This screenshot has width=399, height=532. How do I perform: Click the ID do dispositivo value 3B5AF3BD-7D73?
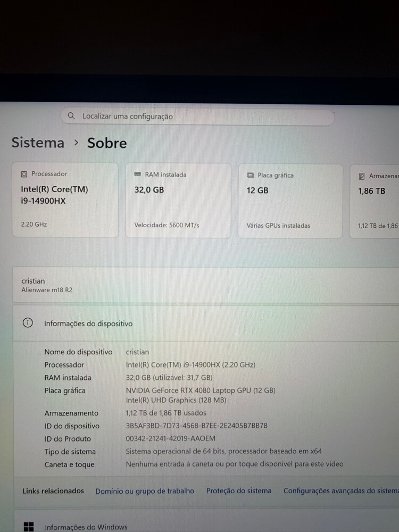[196, 426]
